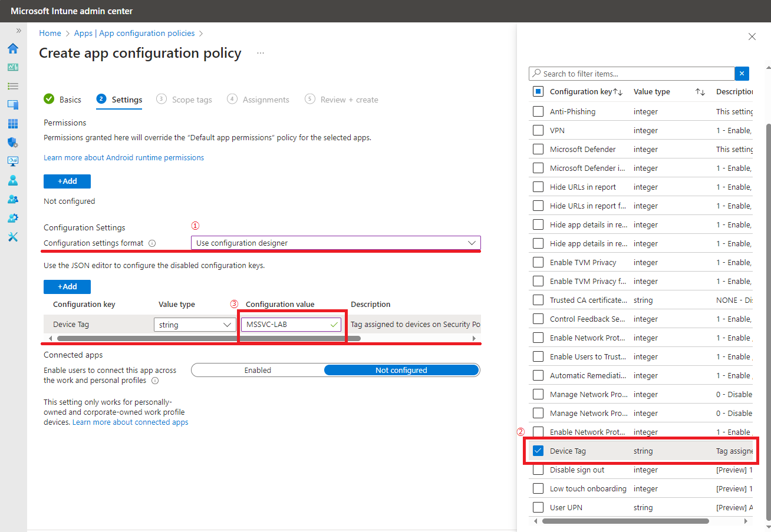Expand the sidebar with double chevron
The width and height of the screenshot is (771, 532).
(x=18, y=31)
